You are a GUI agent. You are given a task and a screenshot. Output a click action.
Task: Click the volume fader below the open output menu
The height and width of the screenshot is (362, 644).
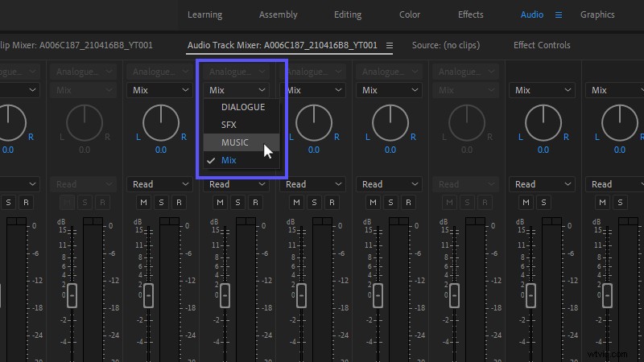[225, 295]
